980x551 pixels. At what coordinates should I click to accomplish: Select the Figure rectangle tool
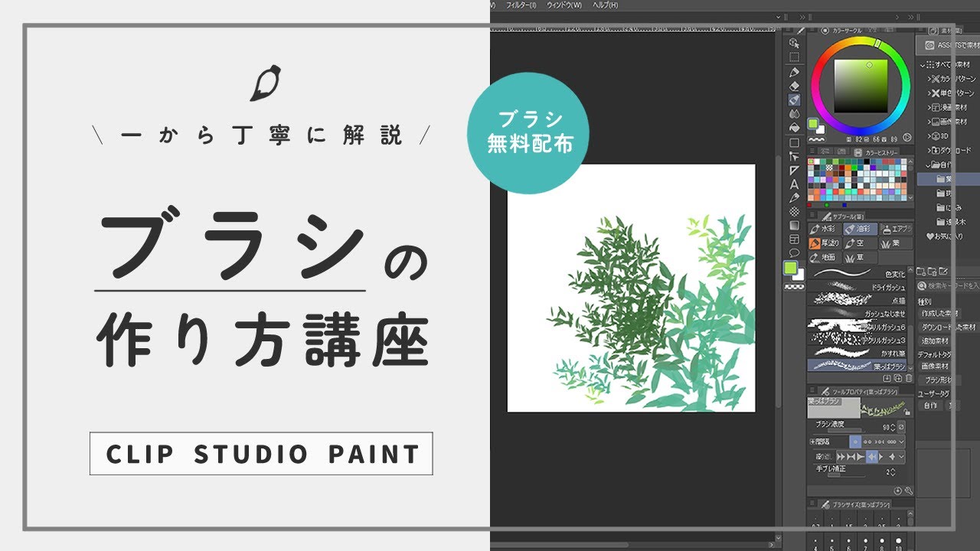(795, 142)
